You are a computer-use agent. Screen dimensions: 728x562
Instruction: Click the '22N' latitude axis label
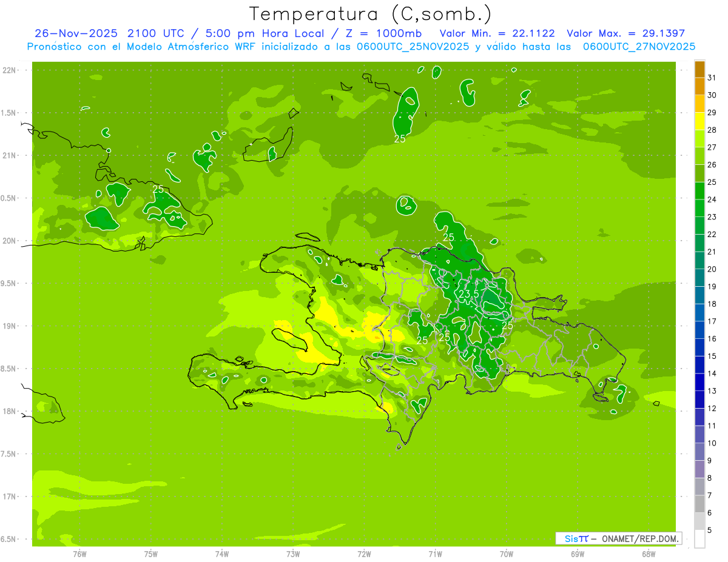[x=8, y=70]
